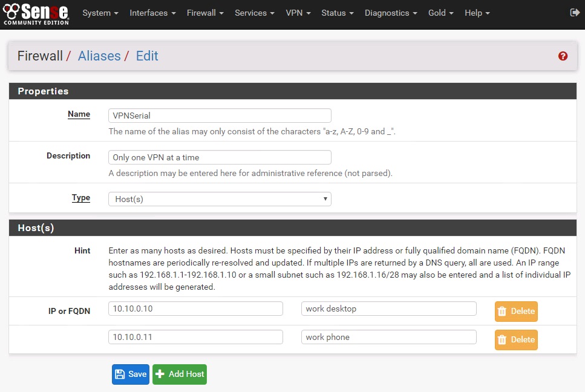Open the red help question mark icon

563,56
